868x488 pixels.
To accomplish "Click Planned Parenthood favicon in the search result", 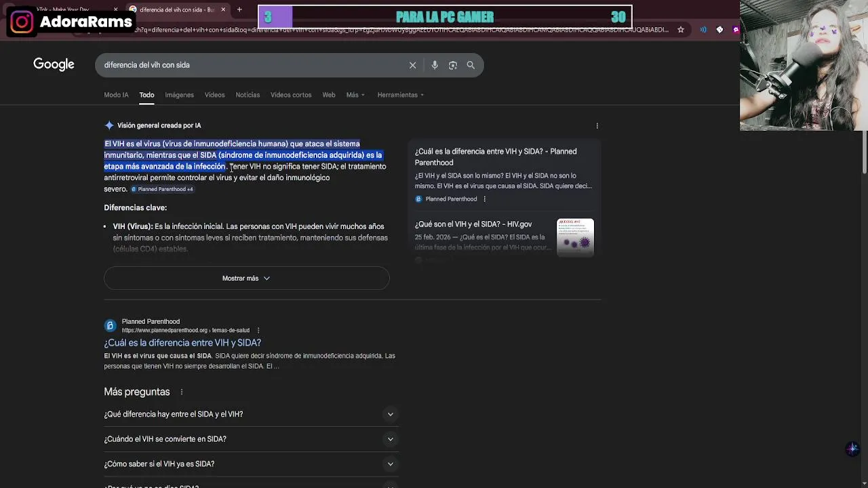I will [110, 325].
